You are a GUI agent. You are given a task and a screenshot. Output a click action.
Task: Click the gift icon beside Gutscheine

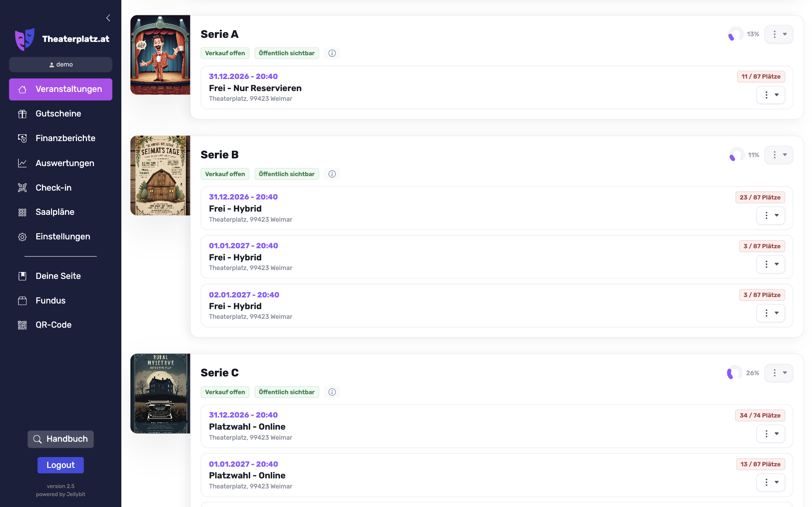click(22, 114)
